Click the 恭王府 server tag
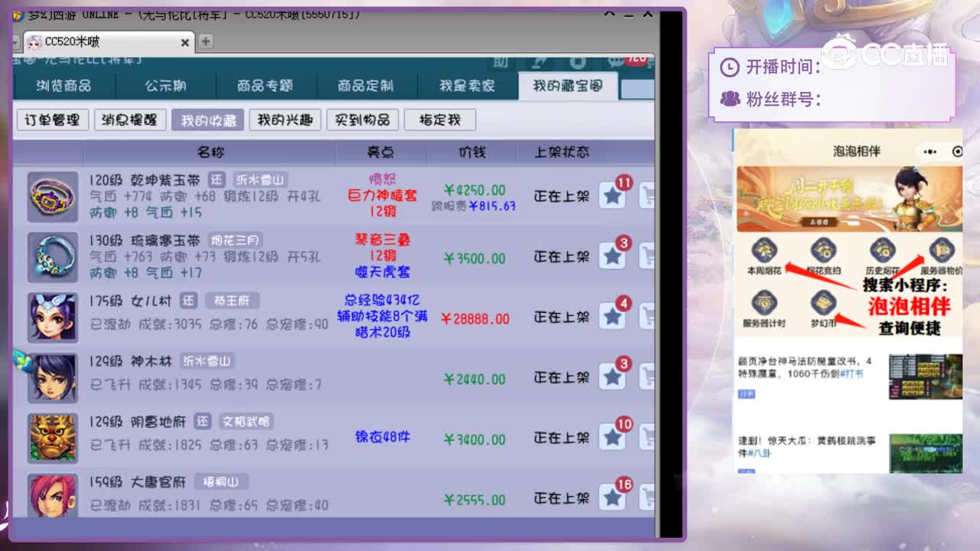 [x=232, y=301]
